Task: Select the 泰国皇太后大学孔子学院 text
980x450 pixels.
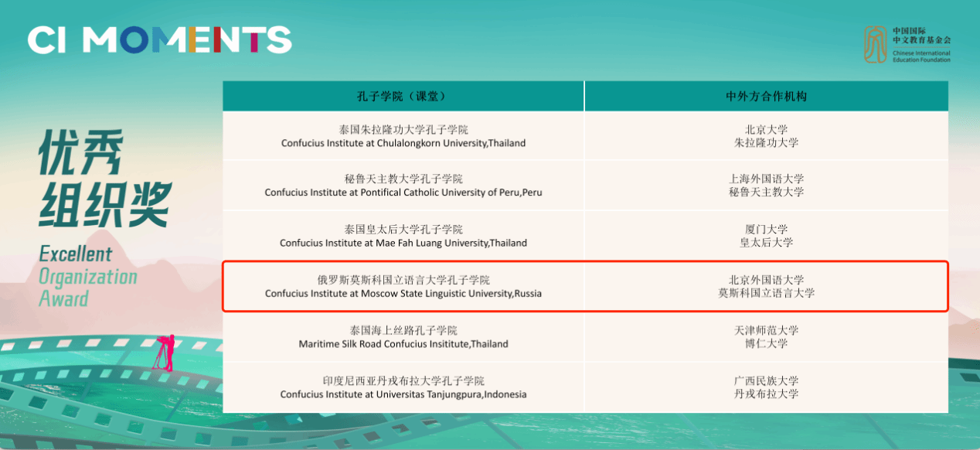Action: [403, 230]
